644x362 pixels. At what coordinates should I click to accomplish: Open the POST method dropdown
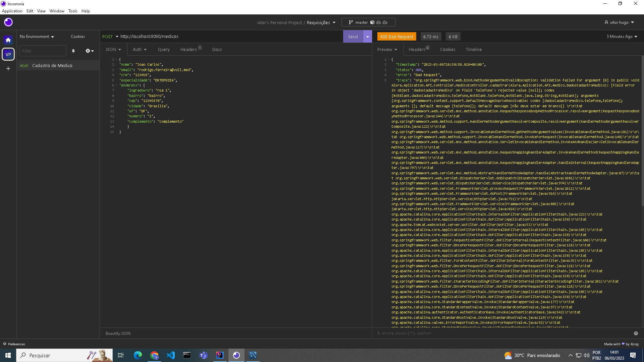click(110, 37)
